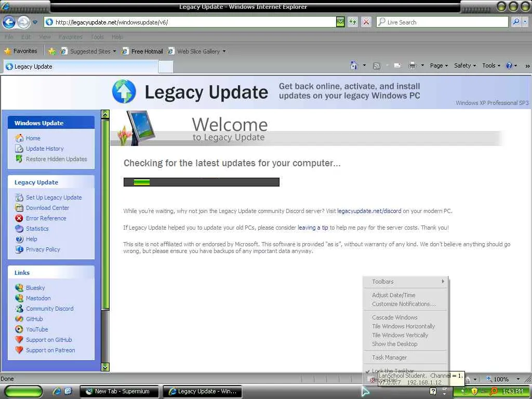
Task: Click the Forward navigation arrow button
Action: [23, 22]
